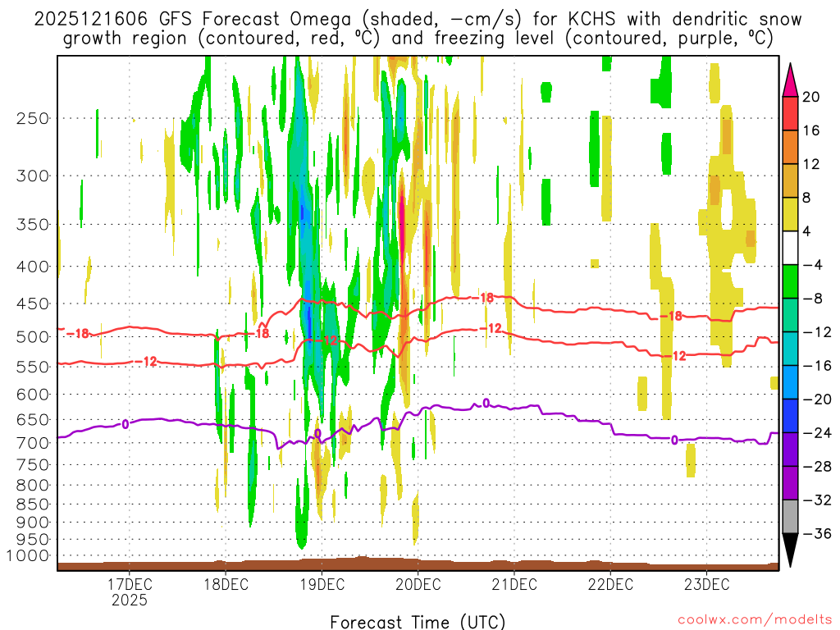
Task: Click the 17DEC date label on the time axis
Action: (130, 584)
